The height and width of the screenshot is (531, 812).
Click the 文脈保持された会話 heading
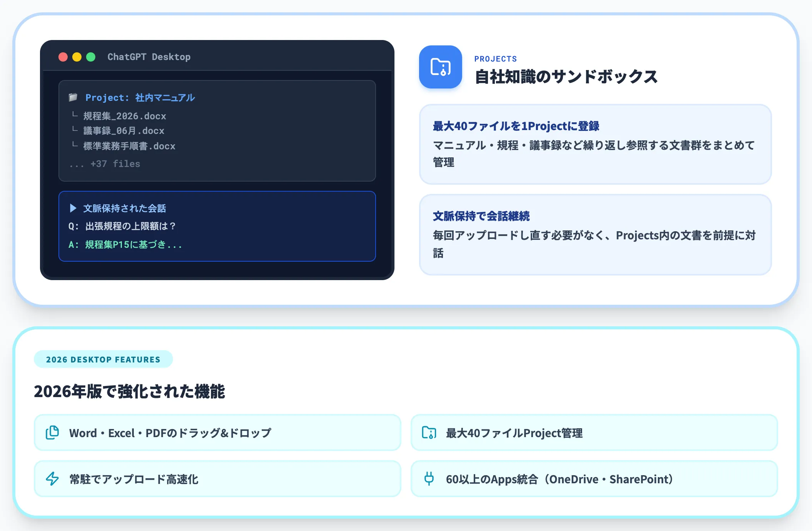[125, 208]
